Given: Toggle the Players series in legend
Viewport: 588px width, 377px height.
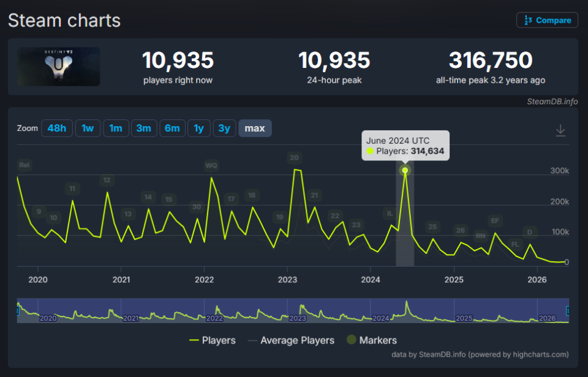Looking at the screenshot, I should pyautogui.click(x=213, y=340).
